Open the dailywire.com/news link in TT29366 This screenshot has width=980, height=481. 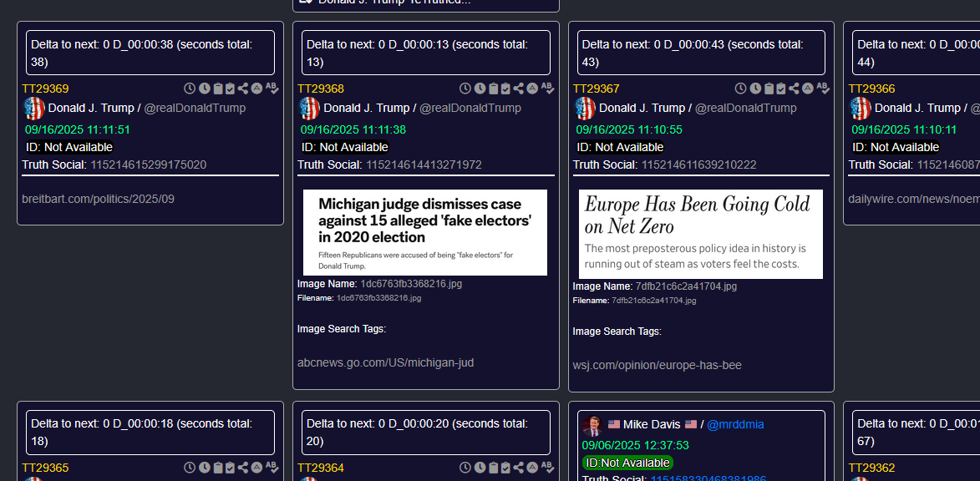914,200
